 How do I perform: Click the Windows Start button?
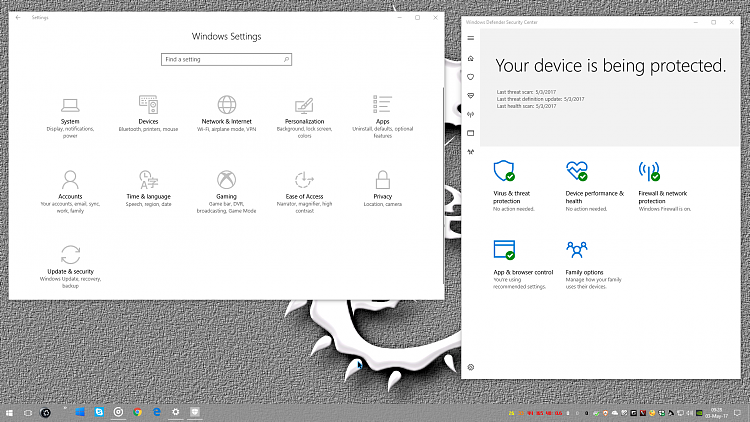(x=9, y=412)
